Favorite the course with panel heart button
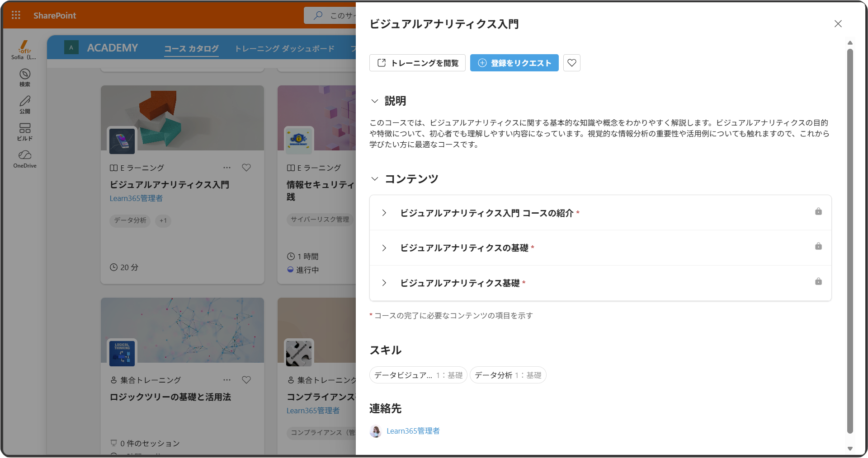 click(x=572, y=63)
